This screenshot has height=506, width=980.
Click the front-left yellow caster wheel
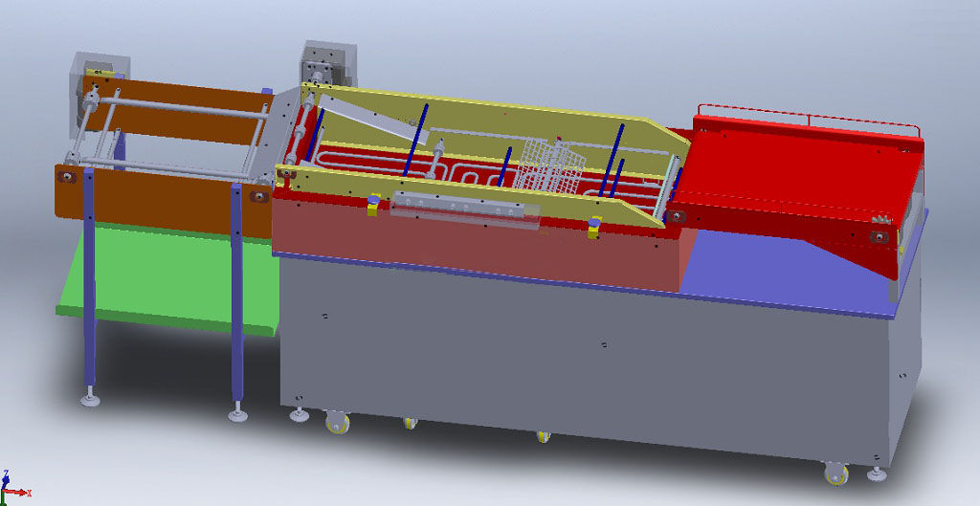337,421
